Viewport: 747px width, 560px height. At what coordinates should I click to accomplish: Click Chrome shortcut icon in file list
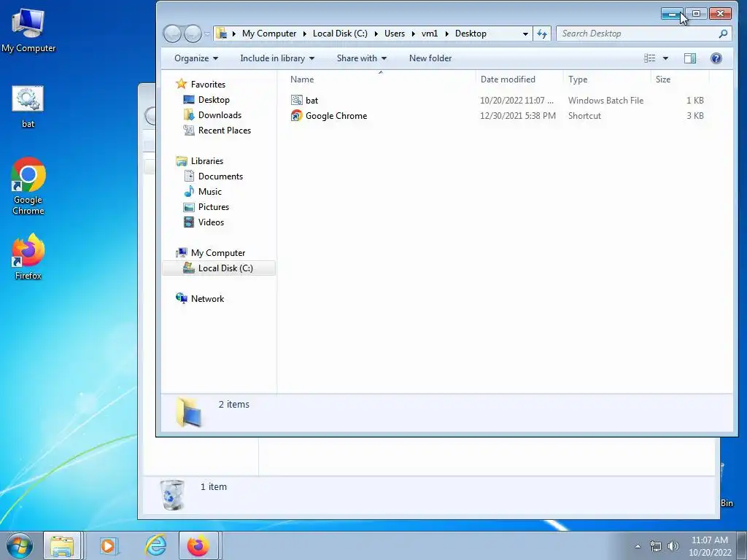296,115
